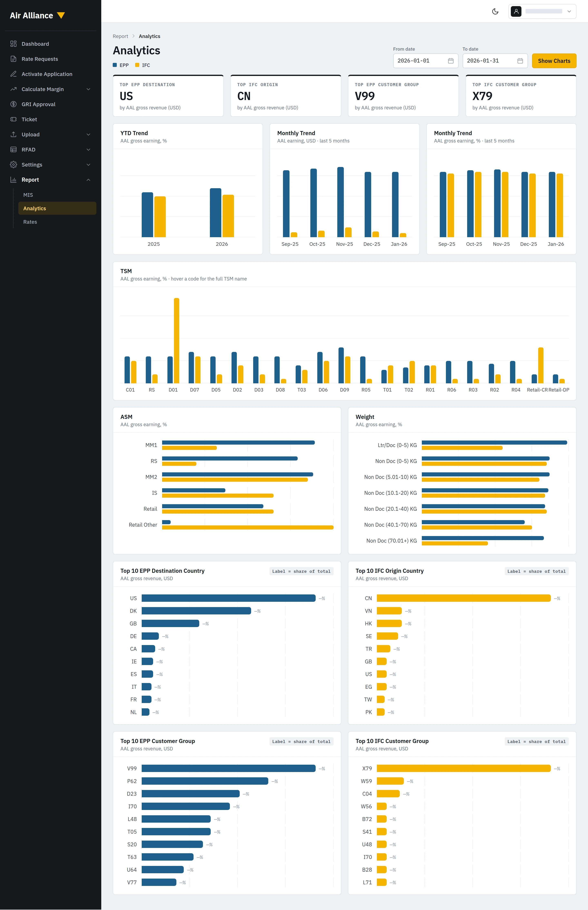
Task: Click the 'D09' TSM axis label
Action: tap(344, 390)
